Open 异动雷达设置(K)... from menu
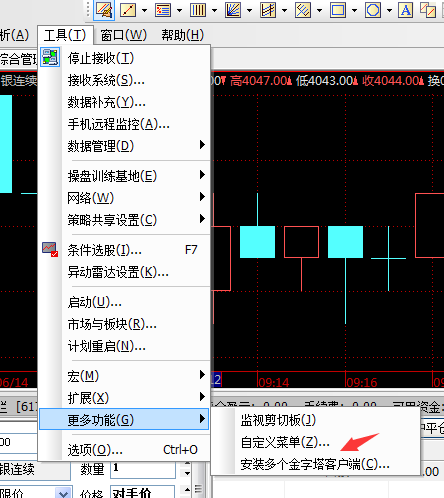Viewport: 444px width, 498px height. [124, 272]
